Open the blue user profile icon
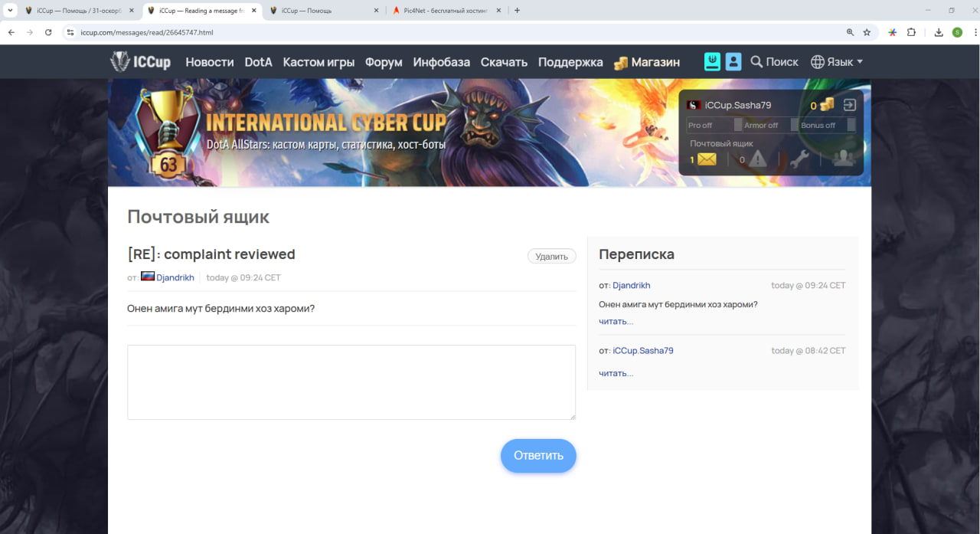 [733, 62]
